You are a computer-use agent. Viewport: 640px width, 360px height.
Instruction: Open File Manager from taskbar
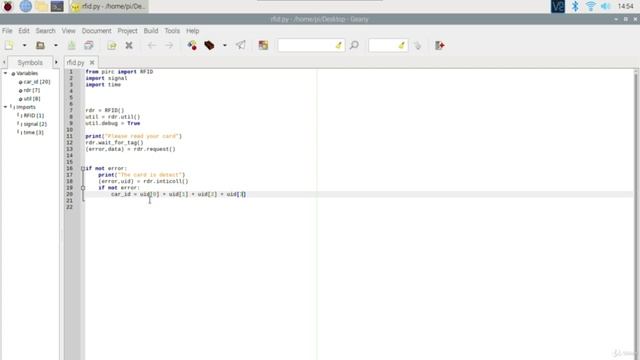pyautogui.click(x=41, y=6)
